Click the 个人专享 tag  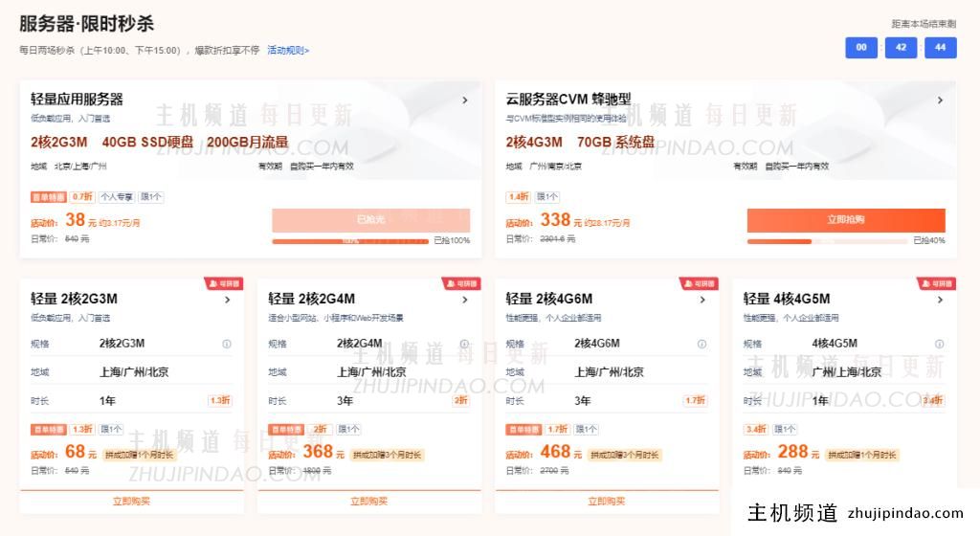click(x=117, y=197)
